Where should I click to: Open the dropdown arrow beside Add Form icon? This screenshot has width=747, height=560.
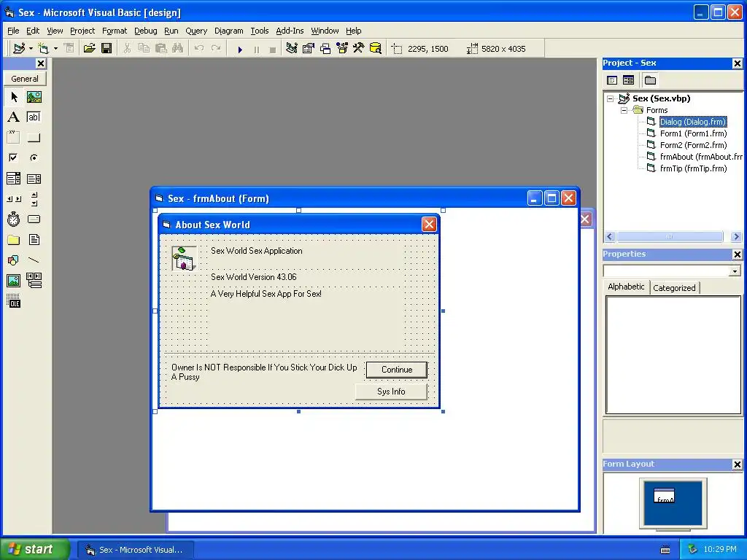click(55, 49)
